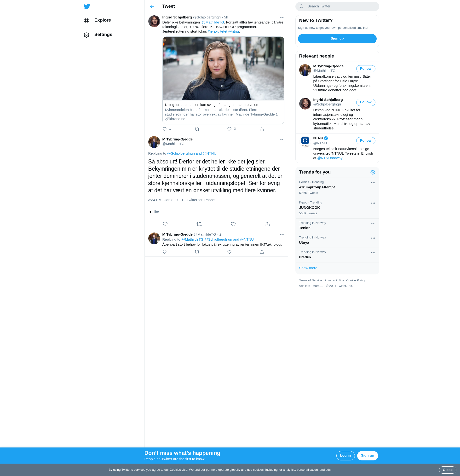
Task: Retweet Ingrid Schjølberg's tweet
Action: tap(197, 129)
